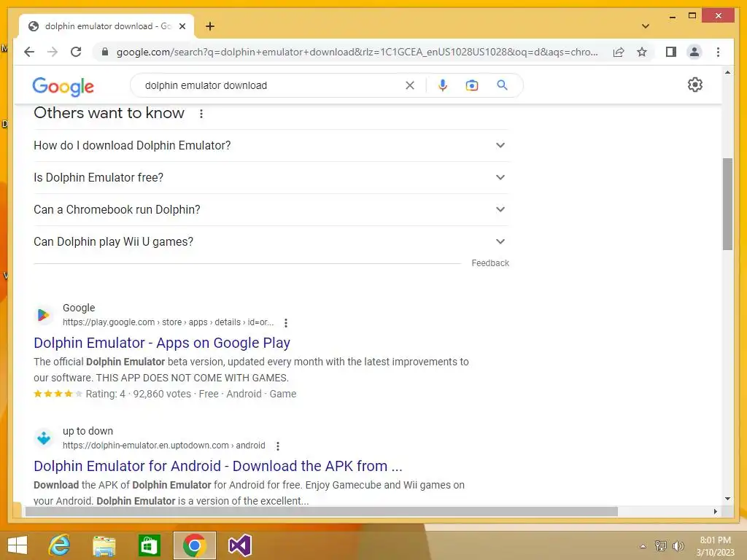
Task: Expand Is Dolphin Emulator free?
Action: coord(271,177)
